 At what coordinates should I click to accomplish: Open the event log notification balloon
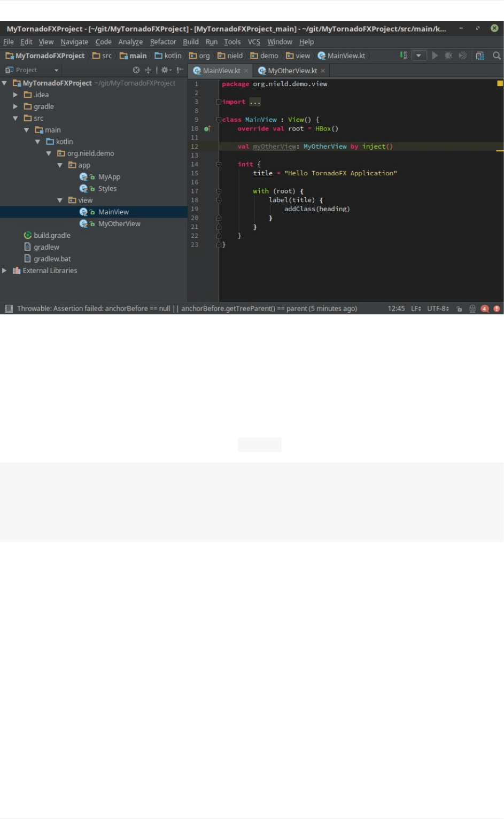(485, 308)
